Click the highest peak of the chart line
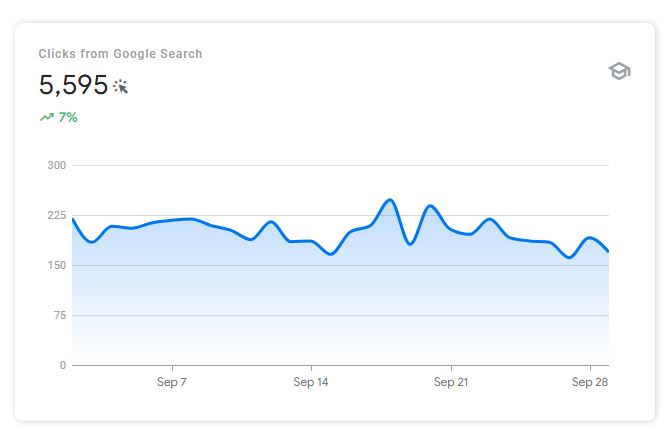The width and height of the screenshot is (664, 430). (x=390, y=200)
